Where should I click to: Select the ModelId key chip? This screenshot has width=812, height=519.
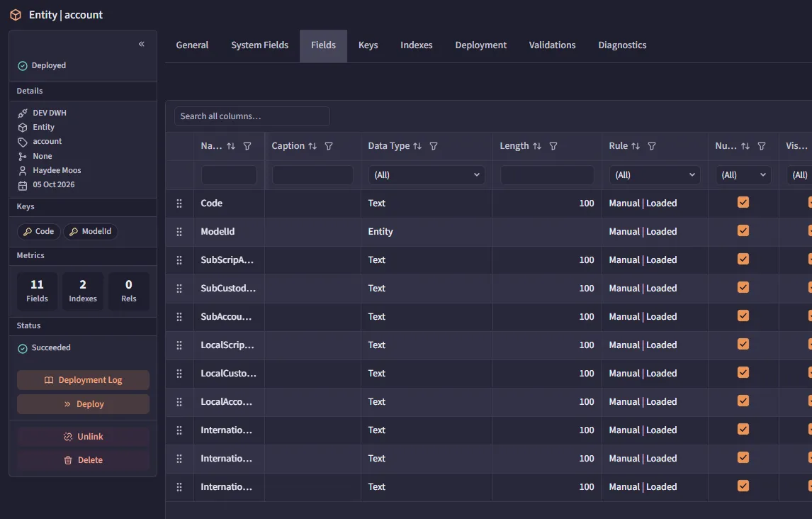click(91, 232)
